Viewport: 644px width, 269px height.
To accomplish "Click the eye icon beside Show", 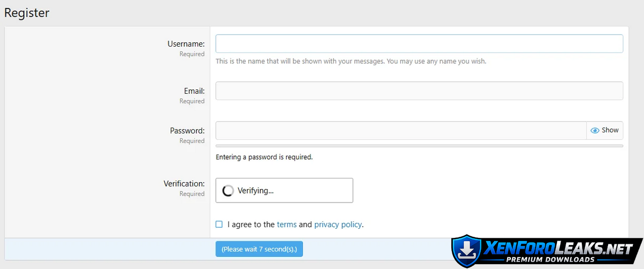I will pyautogui.click(x=595, y=130).
